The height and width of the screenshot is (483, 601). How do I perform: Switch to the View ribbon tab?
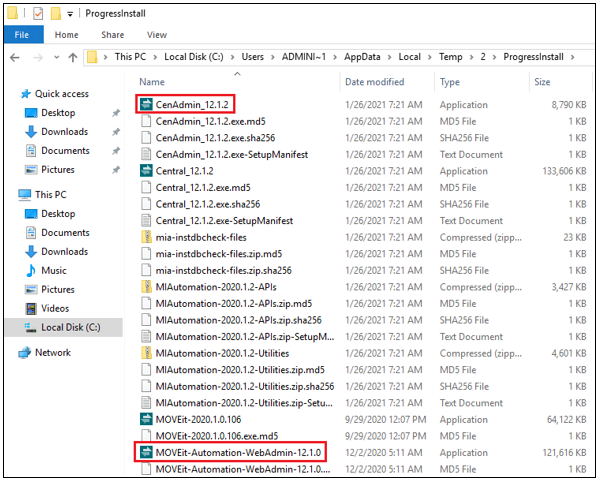click(157, 35)
